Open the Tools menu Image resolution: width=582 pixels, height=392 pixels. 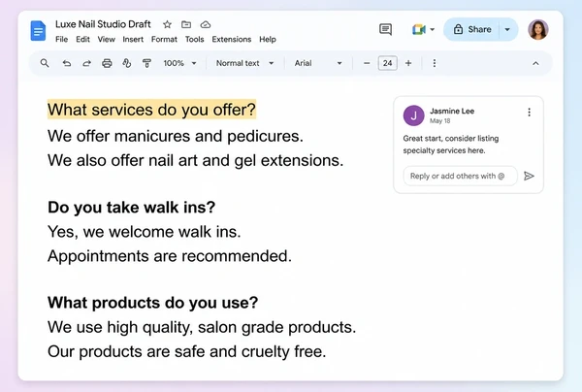(195, 40)
